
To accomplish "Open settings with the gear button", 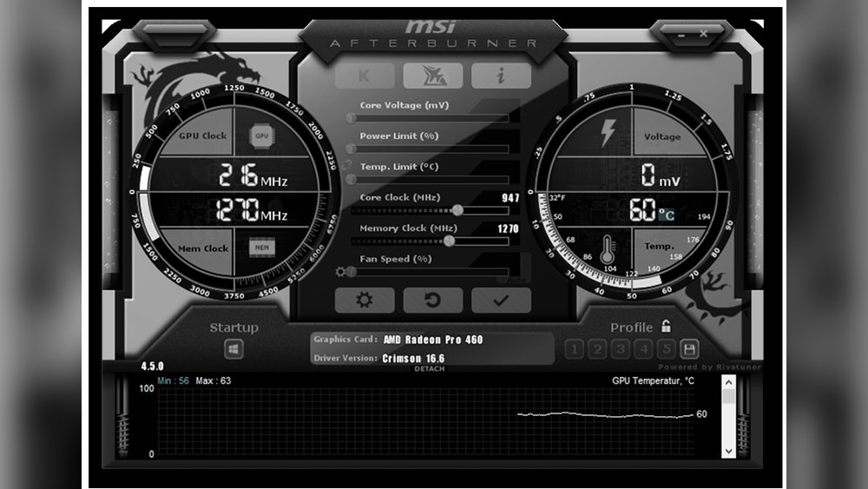I will click(365, 301).
